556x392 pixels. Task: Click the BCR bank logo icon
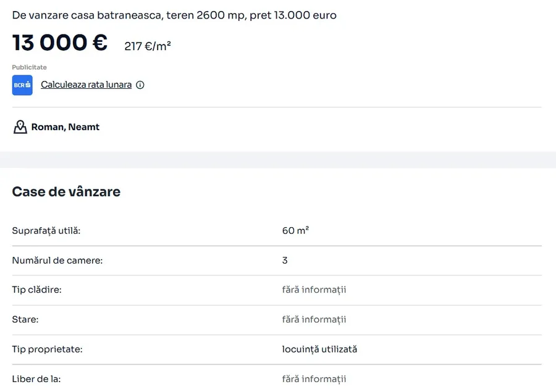(x=22, y=85)
